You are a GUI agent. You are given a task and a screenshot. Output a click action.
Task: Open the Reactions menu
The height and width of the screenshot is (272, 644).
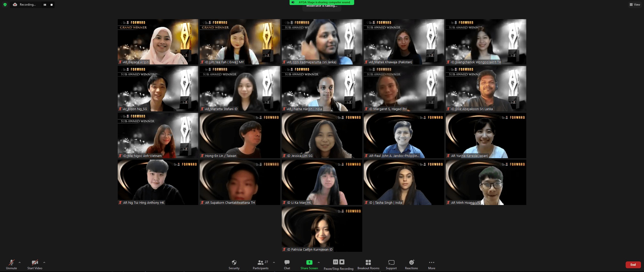coord(411,264)
